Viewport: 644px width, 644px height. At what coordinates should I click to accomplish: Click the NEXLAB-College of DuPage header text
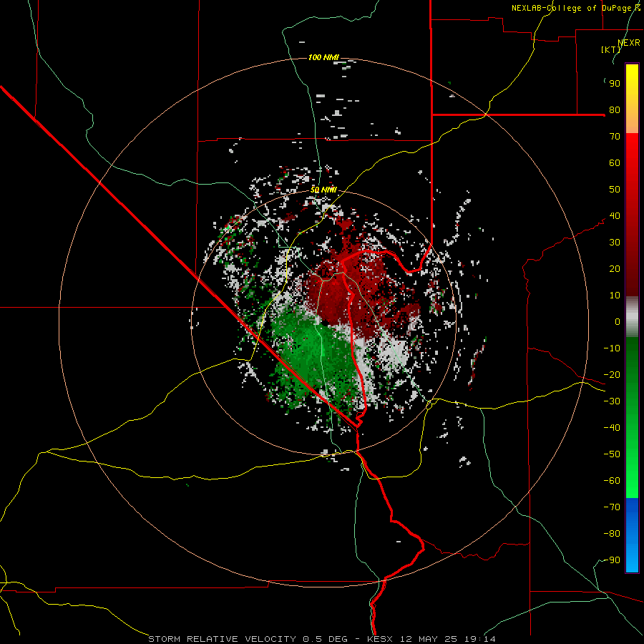coord(576,8)
